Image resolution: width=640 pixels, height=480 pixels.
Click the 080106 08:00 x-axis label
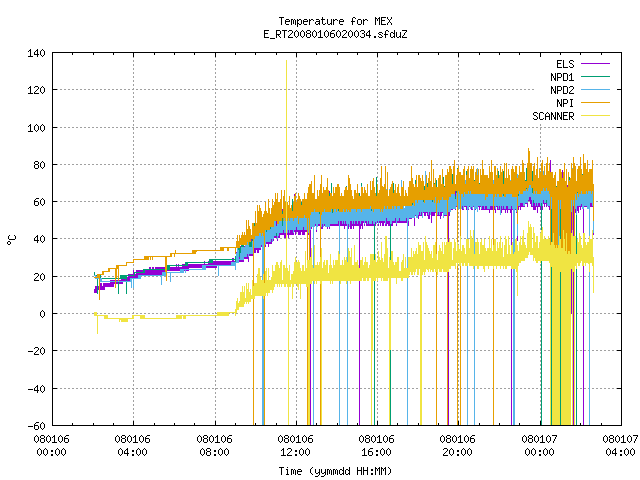coord(214,446)
